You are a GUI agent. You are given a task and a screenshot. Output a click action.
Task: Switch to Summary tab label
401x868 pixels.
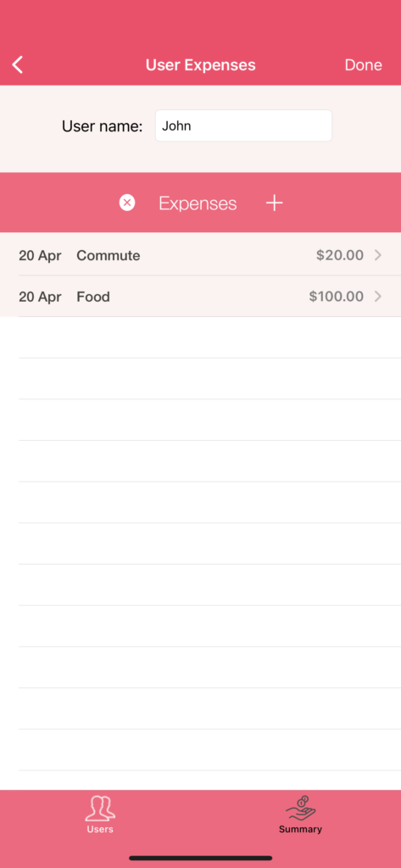click(300, 829)
